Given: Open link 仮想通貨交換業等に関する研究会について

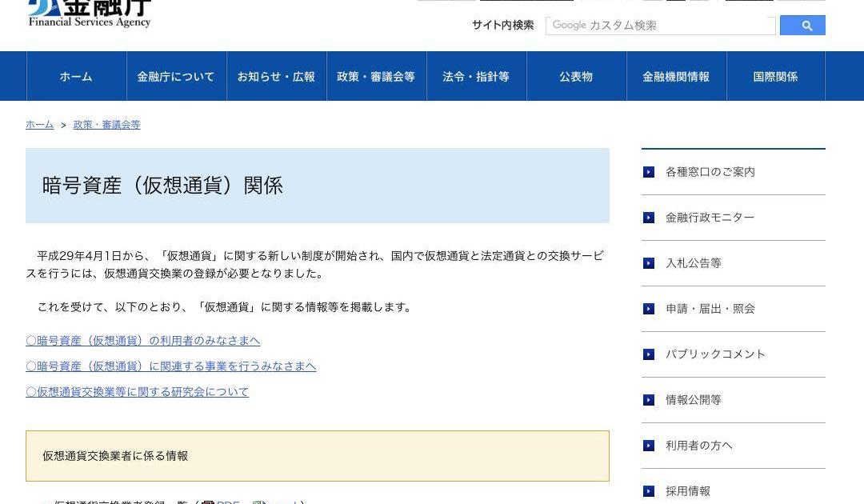Looking at the screenshot, I should (138, 392).
